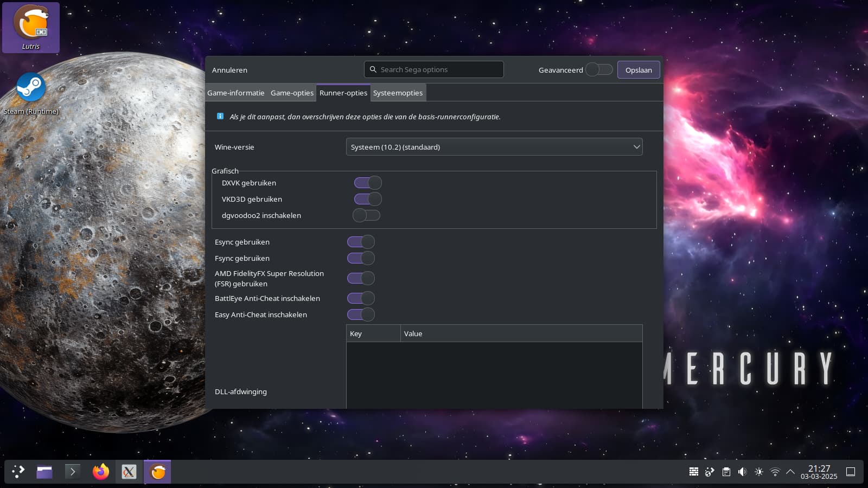Image resolution: width=868 pixels, height=488 pixels.
Task: Launch the terminal from the taskbar
Action: [73, 472]
